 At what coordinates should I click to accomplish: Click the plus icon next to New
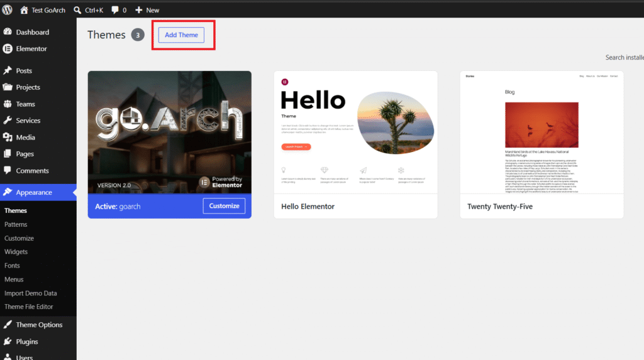coord(139,10)
